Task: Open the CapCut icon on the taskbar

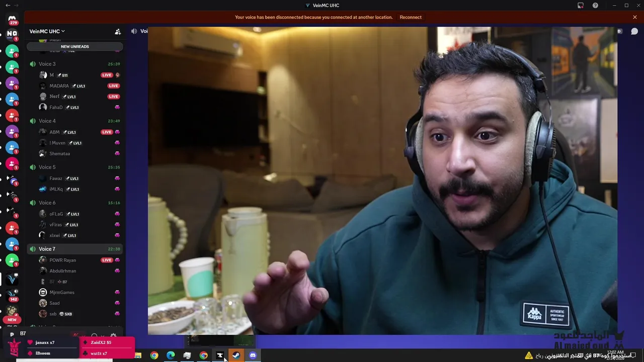Action: [x=219, y=355]
